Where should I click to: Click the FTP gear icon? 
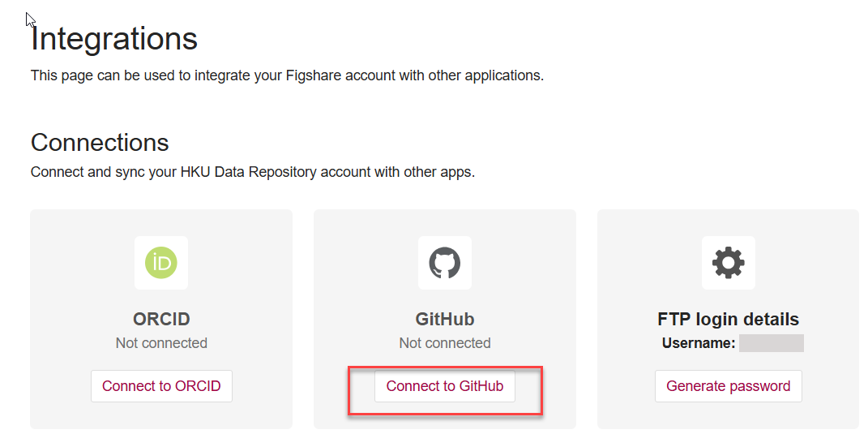tap(728, 263)
